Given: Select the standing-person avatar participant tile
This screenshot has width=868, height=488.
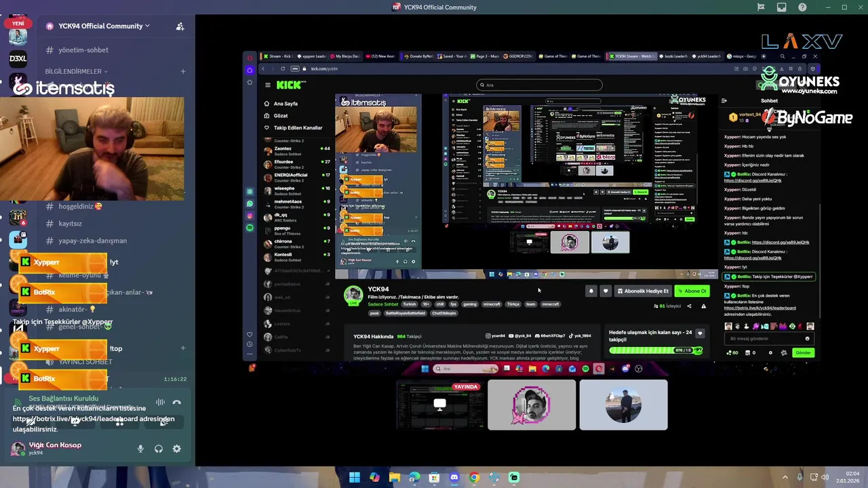Looking at the screenshot, I should click(x=623, y=405).
